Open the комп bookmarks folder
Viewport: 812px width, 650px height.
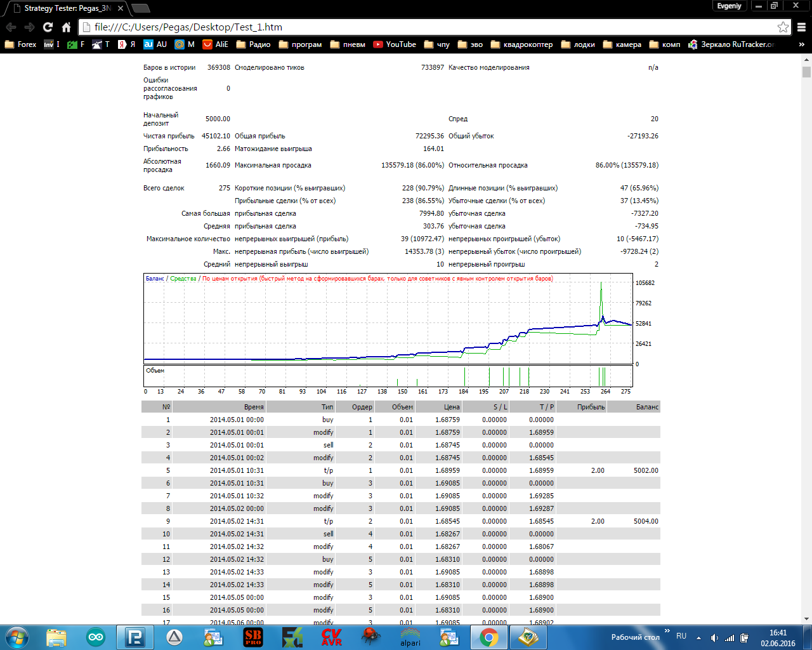click(x=664, y=44)
